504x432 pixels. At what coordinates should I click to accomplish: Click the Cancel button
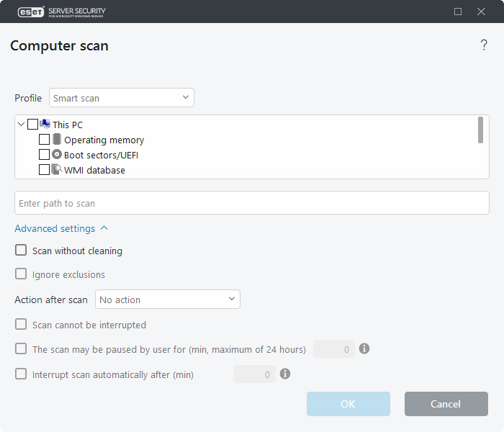coord(446,404)
